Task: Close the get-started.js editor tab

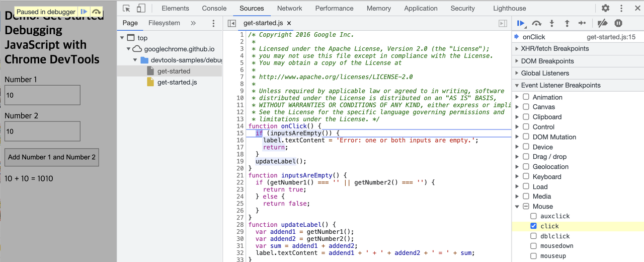Action: pyautogui.click(x=289, y=23)
